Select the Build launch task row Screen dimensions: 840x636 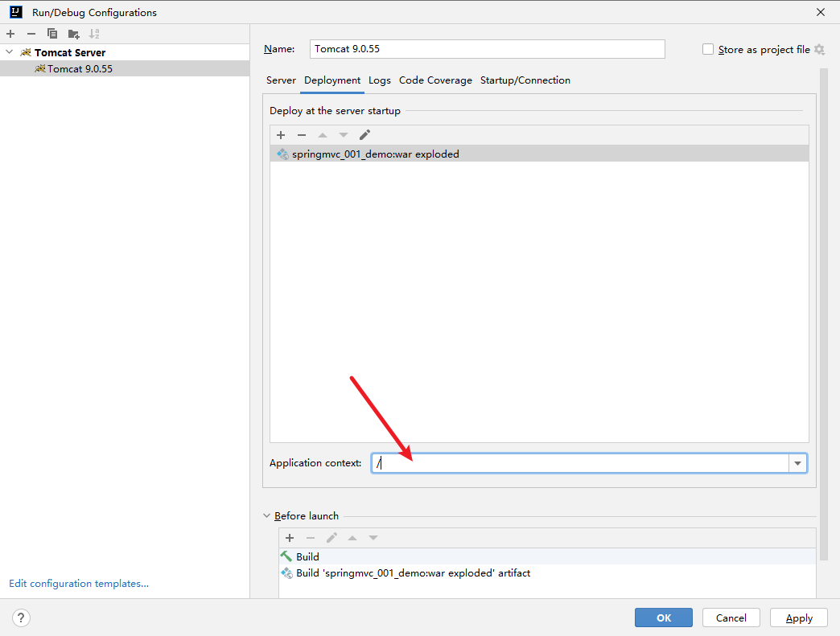click(x=547, y=556)
